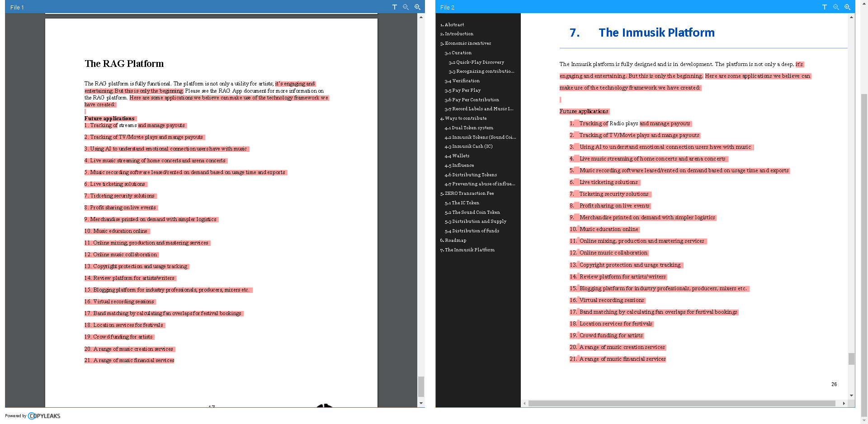This screenshot has height=424, width=868.
Task: Click 'Copyright protection and usage tracking' in File 2
Action: click(x=630, y=265)
